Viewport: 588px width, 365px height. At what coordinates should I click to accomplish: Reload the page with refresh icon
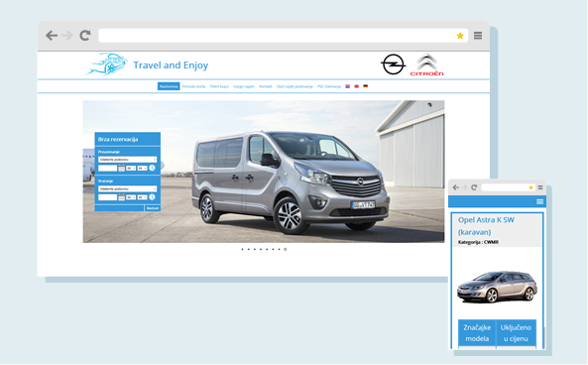pyautogui.click(x=85, y=36)
